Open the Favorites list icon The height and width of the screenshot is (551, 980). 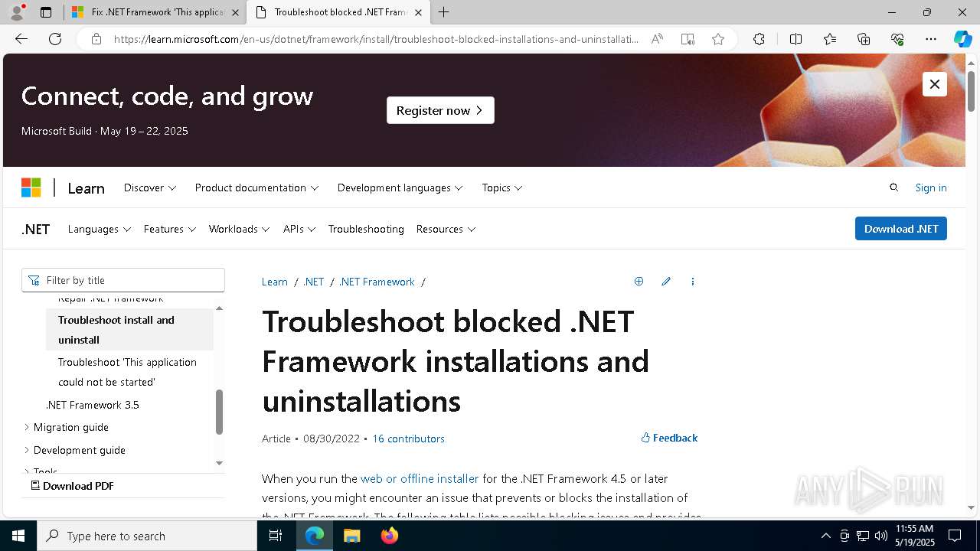point(830,39)
